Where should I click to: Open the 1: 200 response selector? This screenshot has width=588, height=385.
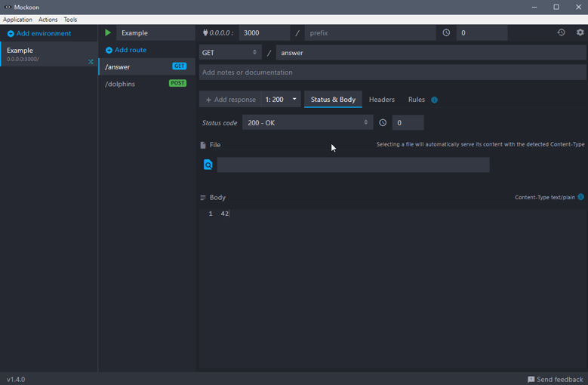[281, 100]
